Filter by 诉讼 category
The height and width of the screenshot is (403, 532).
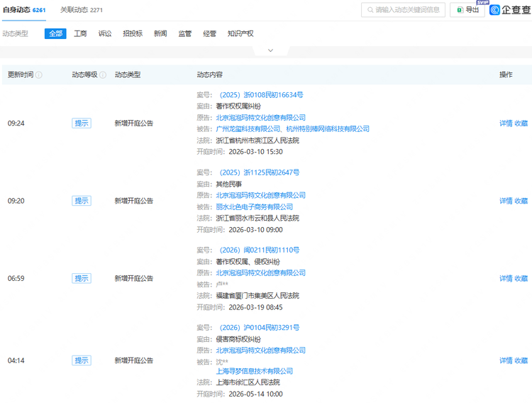(x=104, y=33)
